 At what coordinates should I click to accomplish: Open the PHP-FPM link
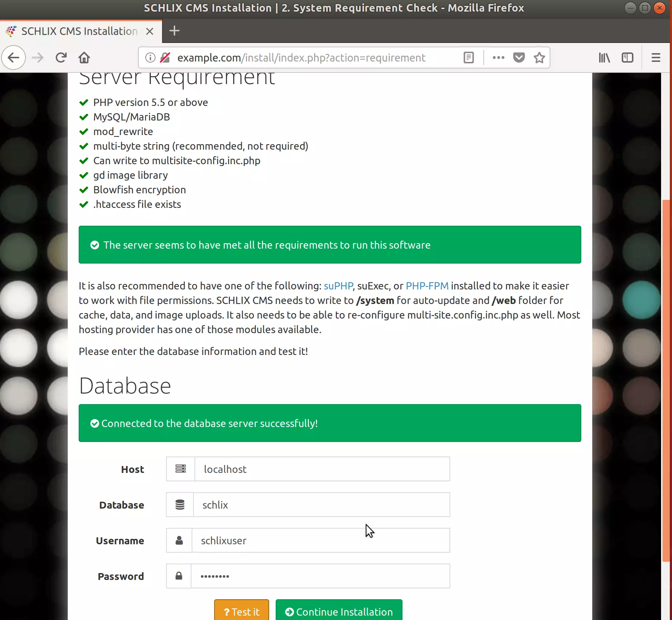click(427, 286)
